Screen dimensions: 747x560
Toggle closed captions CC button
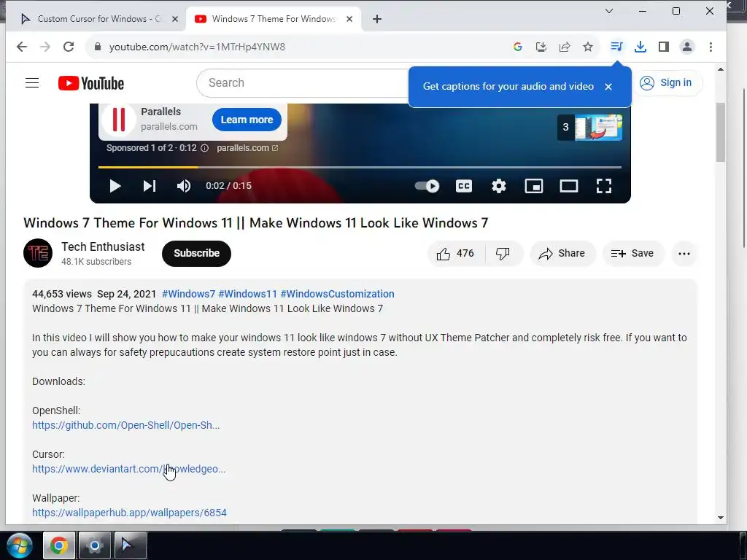pyautogui.click(x=463, y=186)
